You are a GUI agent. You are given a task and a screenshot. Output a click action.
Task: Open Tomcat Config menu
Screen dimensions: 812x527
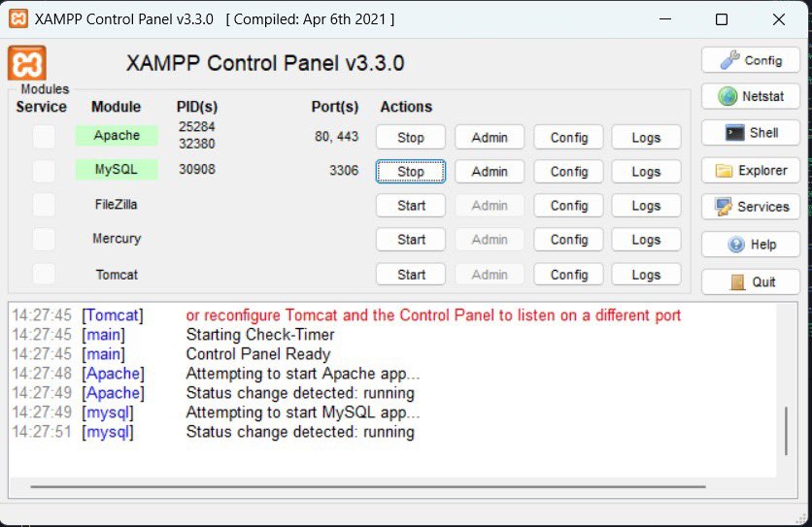(x=568, y=275)
